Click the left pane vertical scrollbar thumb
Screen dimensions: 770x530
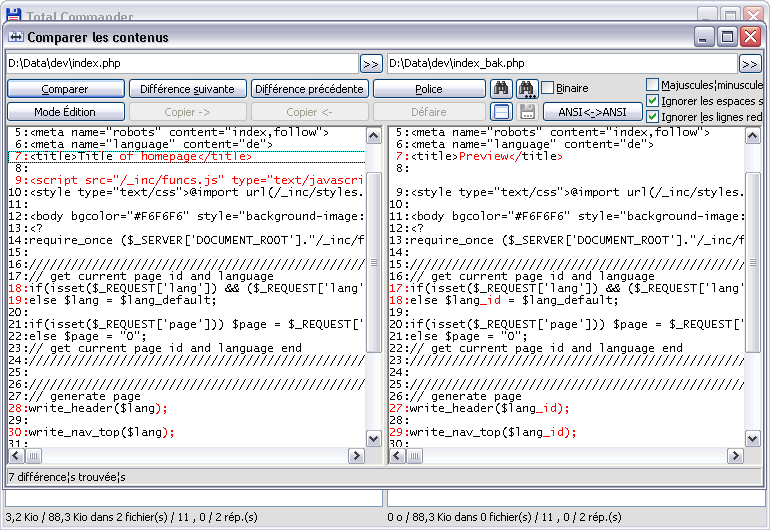(374, 262)
